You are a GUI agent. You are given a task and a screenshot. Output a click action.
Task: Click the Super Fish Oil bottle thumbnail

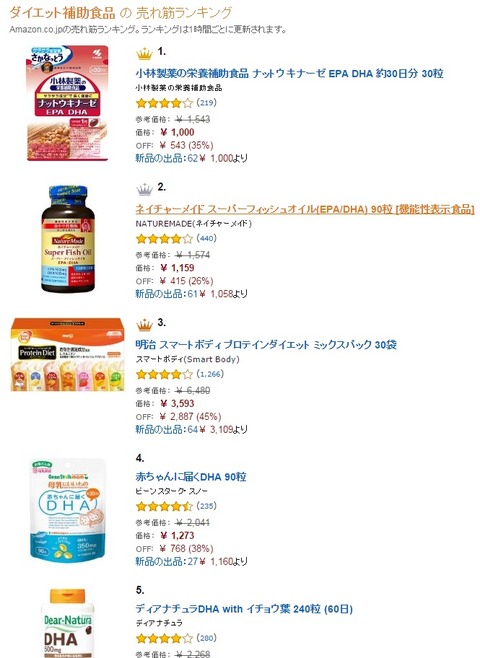[68, 239]
